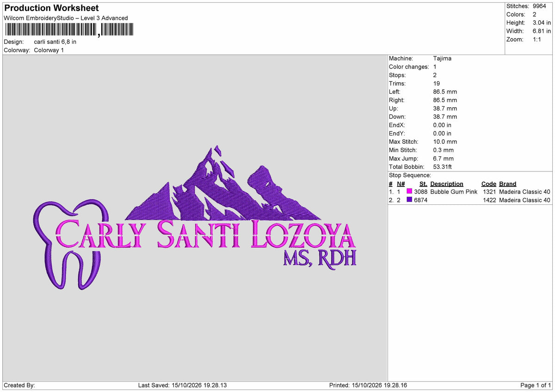Image resolution: width=555 pixels, height=392 pixels.
Task: Click the 'Code' column header
Action: click(488, 184)
